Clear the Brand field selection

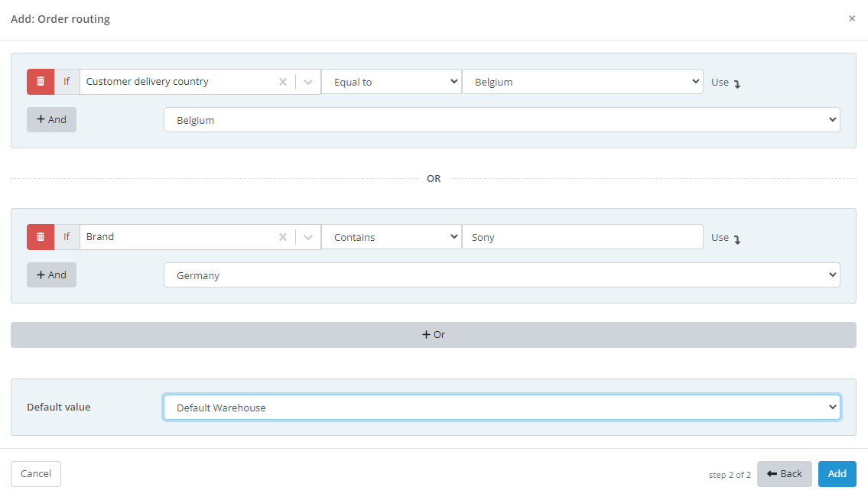[x=282, y=237]
